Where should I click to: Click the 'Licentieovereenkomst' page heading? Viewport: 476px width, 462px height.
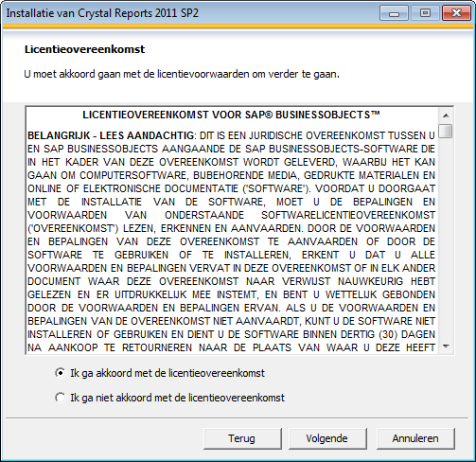84,49
